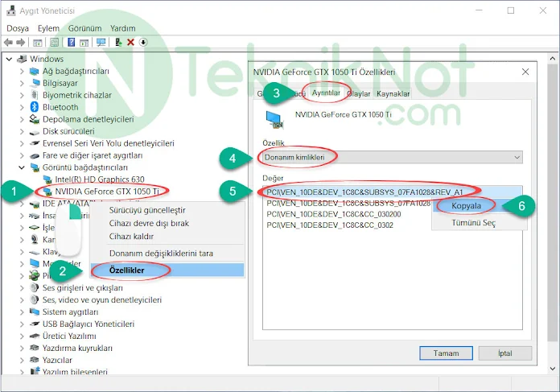Screen dimensions: 560x392
Task: Select hardware ID ending CC_030200
Action: (334, 214)
